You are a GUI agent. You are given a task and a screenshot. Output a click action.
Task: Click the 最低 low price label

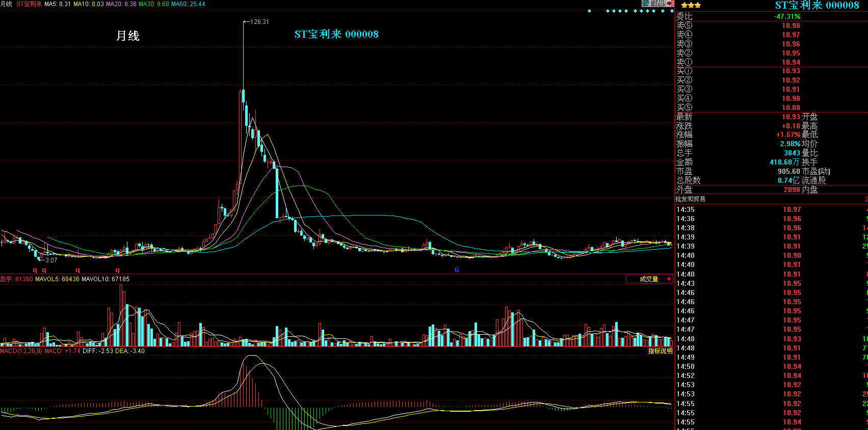click(810, 135)
